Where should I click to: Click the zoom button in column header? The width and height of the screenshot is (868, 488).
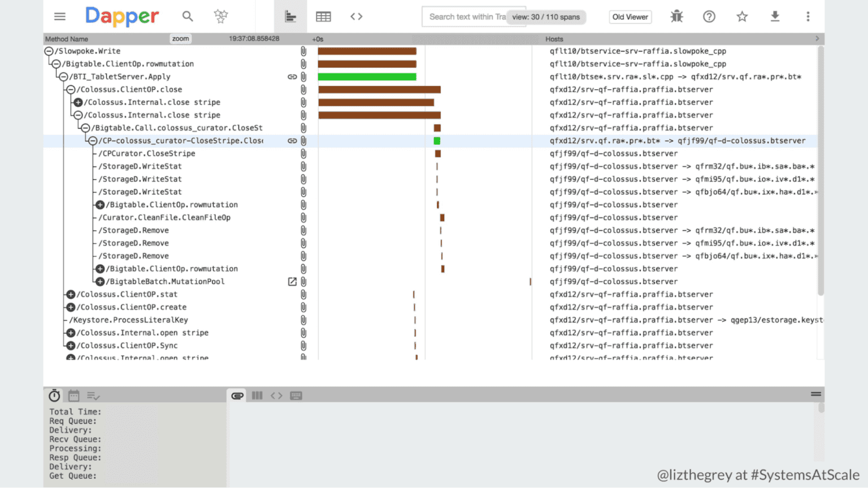coord(180,39)
